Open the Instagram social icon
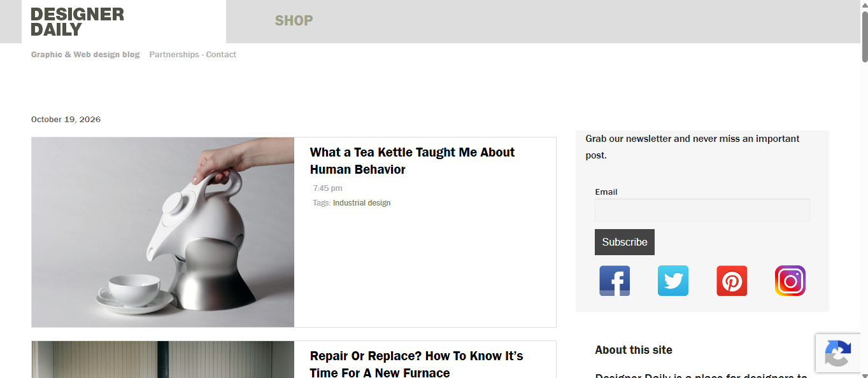The image size is (868, 378). click(790, 281)
